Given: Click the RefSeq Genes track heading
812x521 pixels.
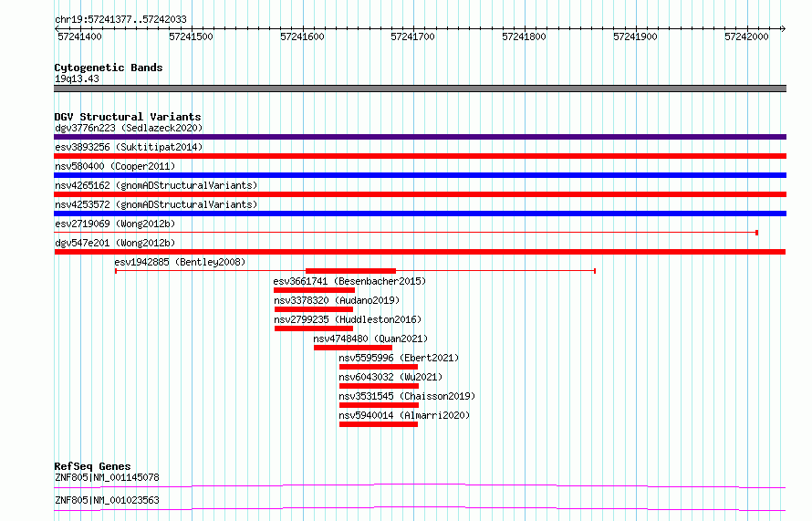Looking at the screenshot, I should [92, 466].
